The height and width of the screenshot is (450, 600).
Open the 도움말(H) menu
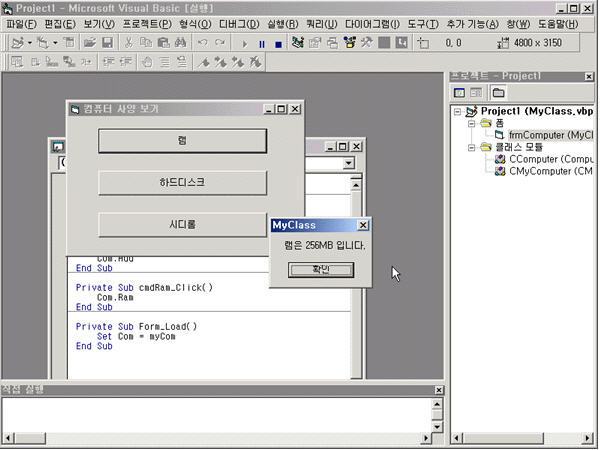tap(558, 24)
